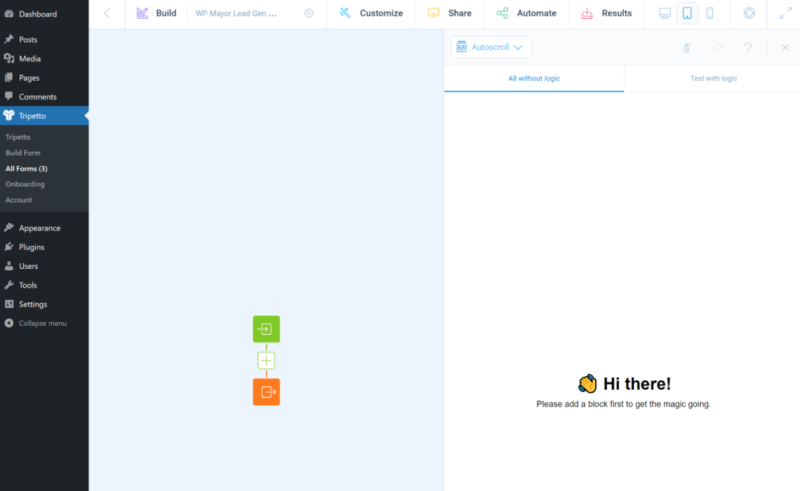Viewport: 800px width, 491px height.
Task: Close the preview panel
Action: pyautogui.click(x=785, y=47)
